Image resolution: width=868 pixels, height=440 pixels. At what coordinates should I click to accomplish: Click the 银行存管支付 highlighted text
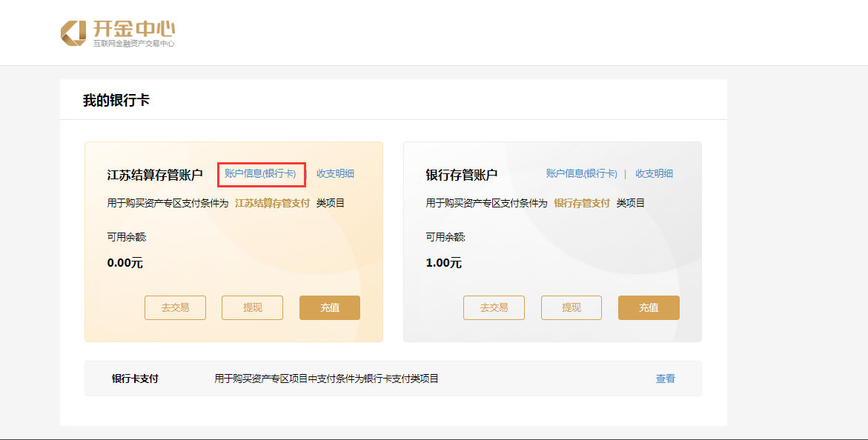pos(582,203)
